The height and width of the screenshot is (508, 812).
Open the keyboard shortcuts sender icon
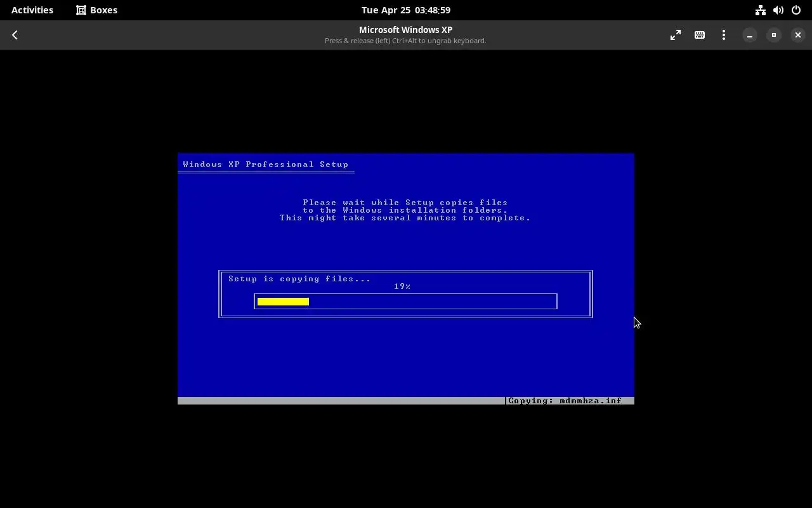pyautogui.click(x=700, y=35)
